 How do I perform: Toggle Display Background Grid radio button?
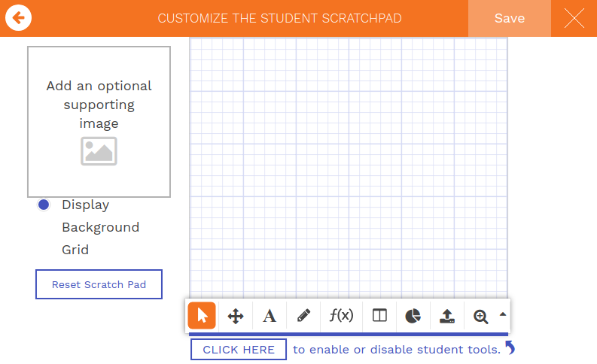click(x=44, y=205)
